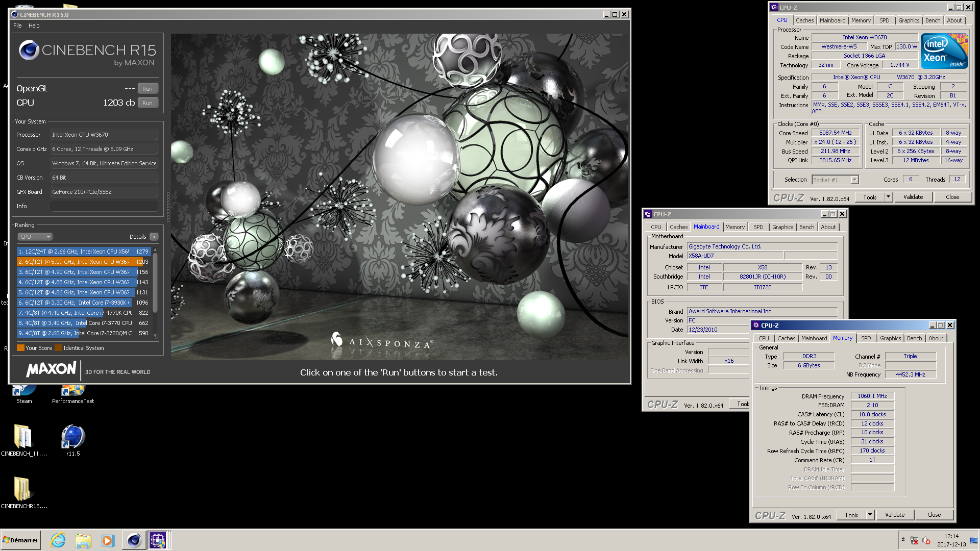Screen dimensions: 980x551
Task: Open Windows Media Player from taskbar
Action: pos(108,540)
